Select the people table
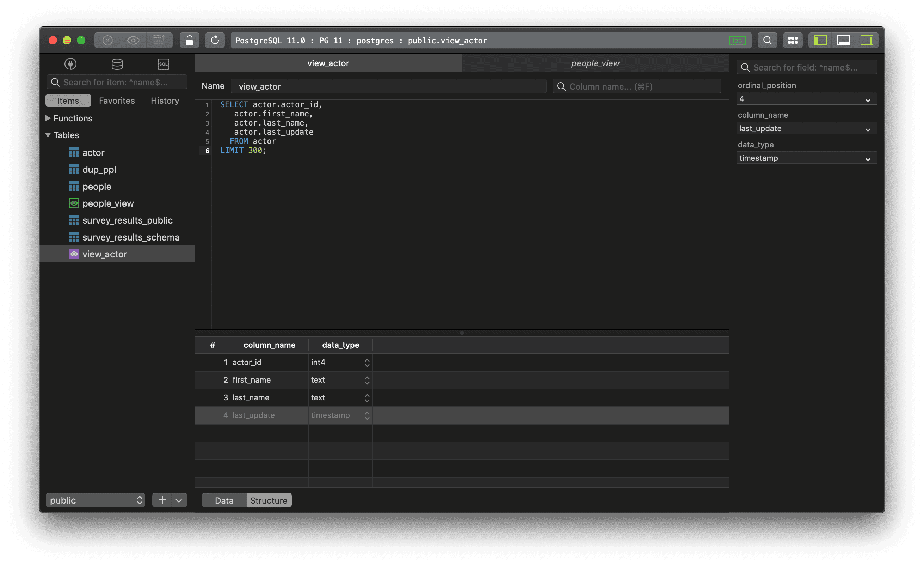 117,186
